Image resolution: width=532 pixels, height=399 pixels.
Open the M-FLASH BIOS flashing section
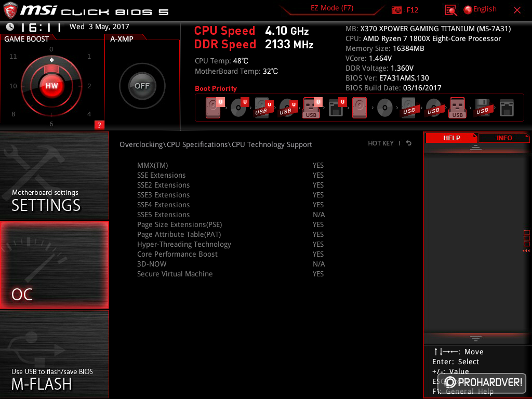54,354
